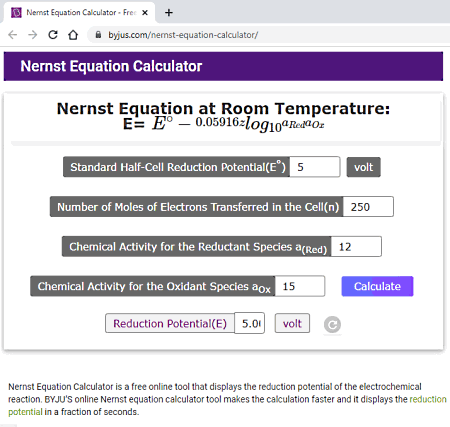The image size is (450, 427).
Task: Click the Oxidant Species activity input
Action: coord(300,286)
